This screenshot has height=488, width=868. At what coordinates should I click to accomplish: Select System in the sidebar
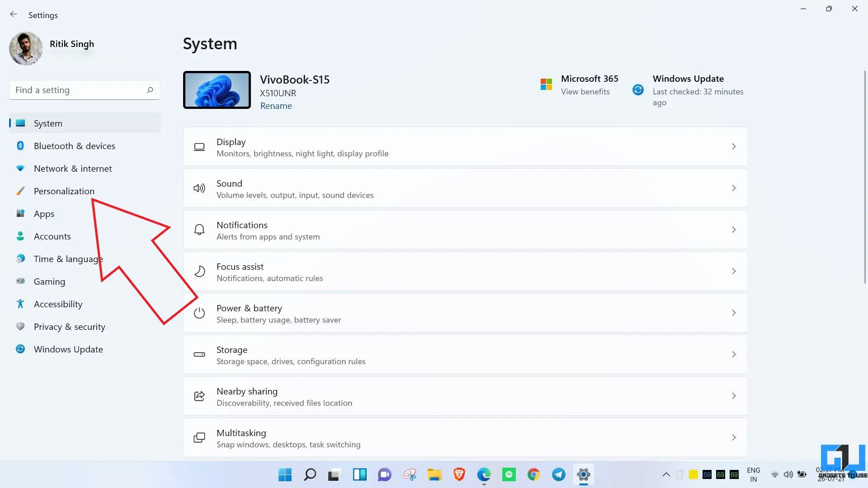pos(85,123)
